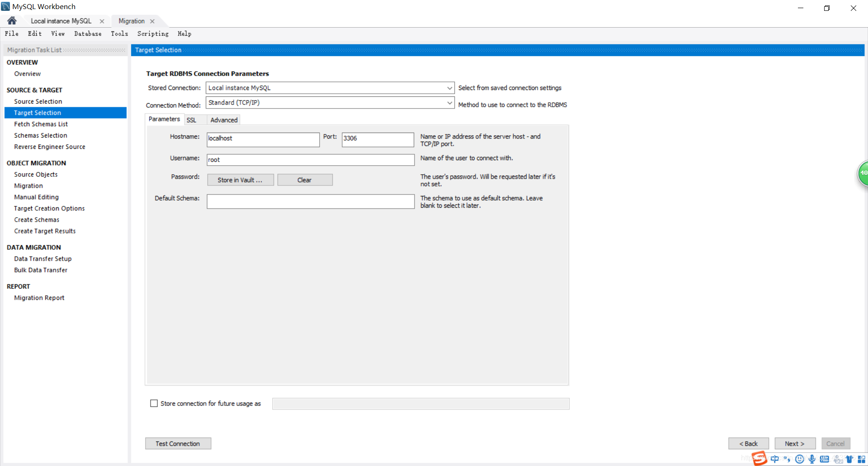Expand the Connection Method dropdown
Image resolution: width=868 pixels, height=466 pixels.
[x=449, y=103]
